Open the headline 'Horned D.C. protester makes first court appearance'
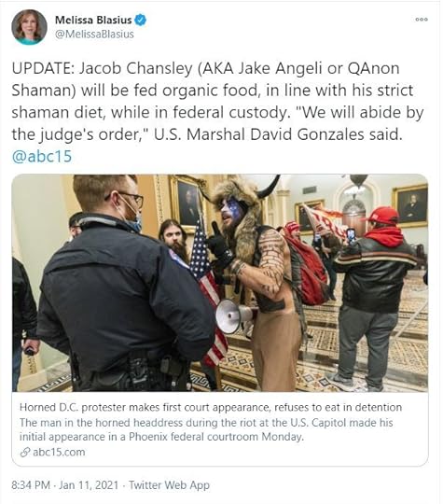Screen dimensions: 443x504 pyautogui.click(x=145, y=407)
